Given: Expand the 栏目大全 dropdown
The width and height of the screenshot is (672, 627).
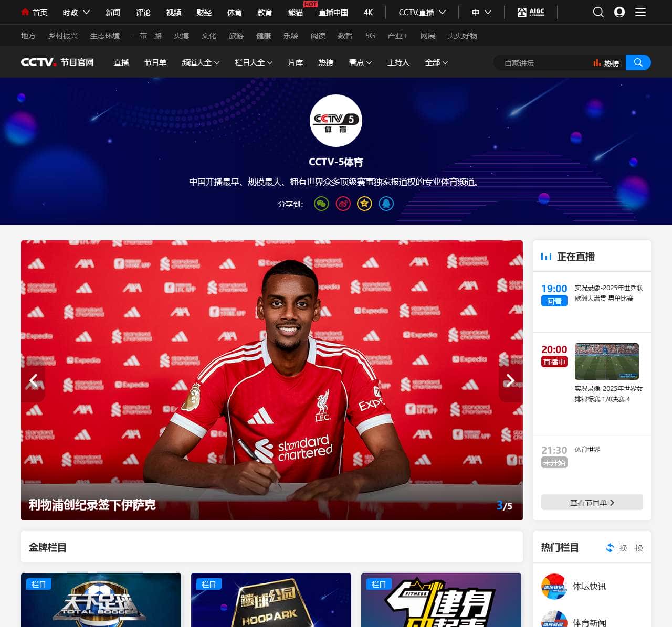Looking at the screenshot, I should (254, 62).
